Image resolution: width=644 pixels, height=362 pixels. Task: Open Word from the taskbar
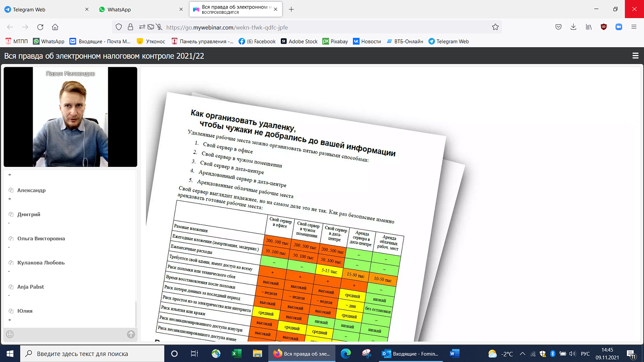tap(454, 353)
